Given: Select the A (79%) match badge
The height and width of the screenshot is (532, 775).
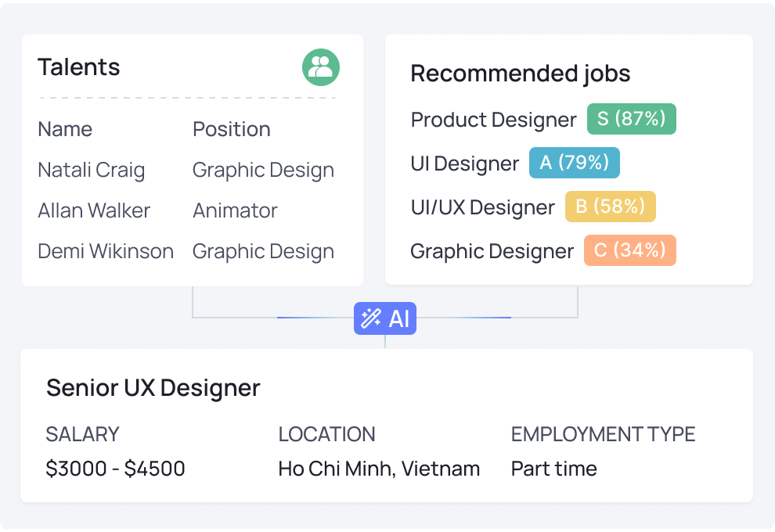Looking at the screenshot, I should [574, 163].
